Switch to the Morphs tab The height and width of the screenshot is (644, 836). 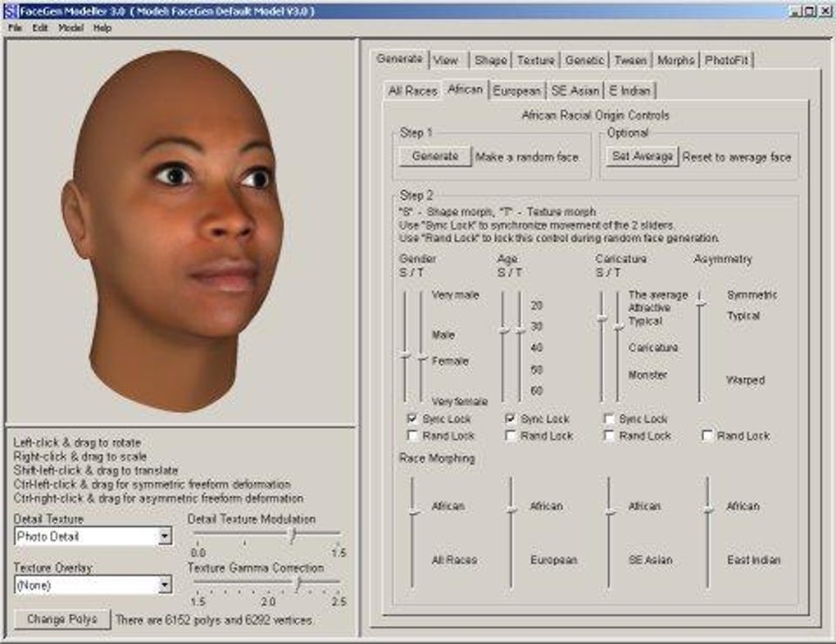(675, 61)
